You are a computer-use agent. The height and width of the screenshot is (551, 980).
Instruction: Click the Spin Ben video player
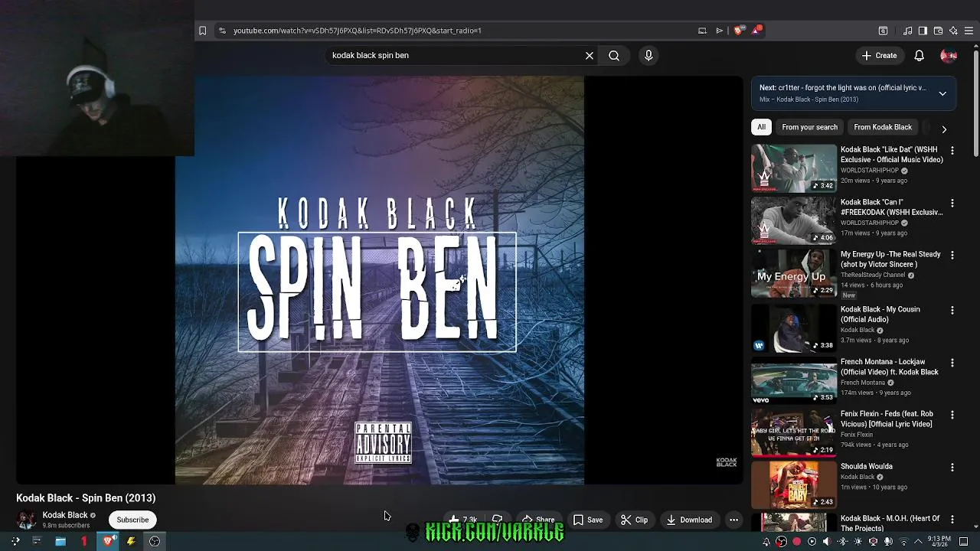click(380, 280)
